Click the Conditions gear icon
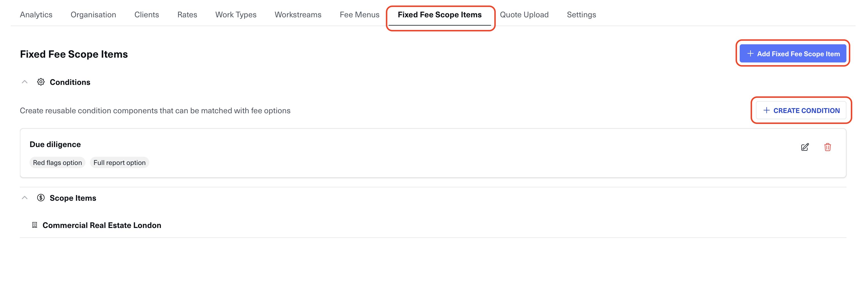 (x=41, y=82)
